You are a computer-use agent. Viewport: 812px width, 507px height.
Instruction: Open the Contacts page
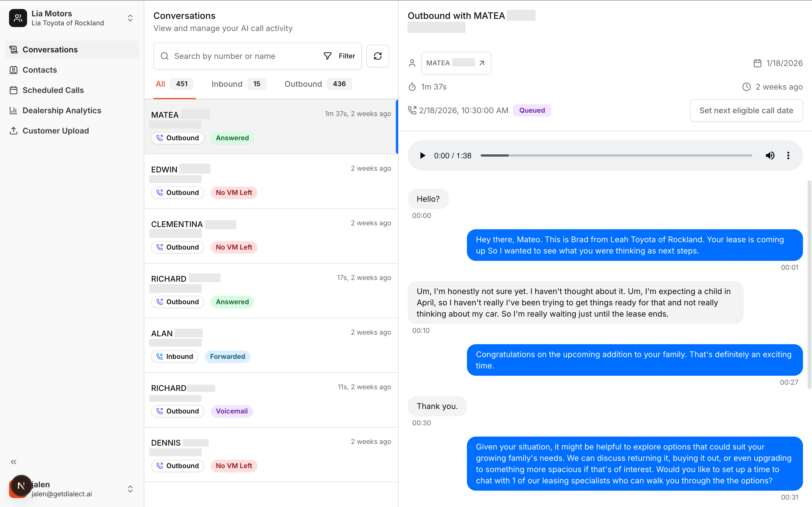pos(39,70)
